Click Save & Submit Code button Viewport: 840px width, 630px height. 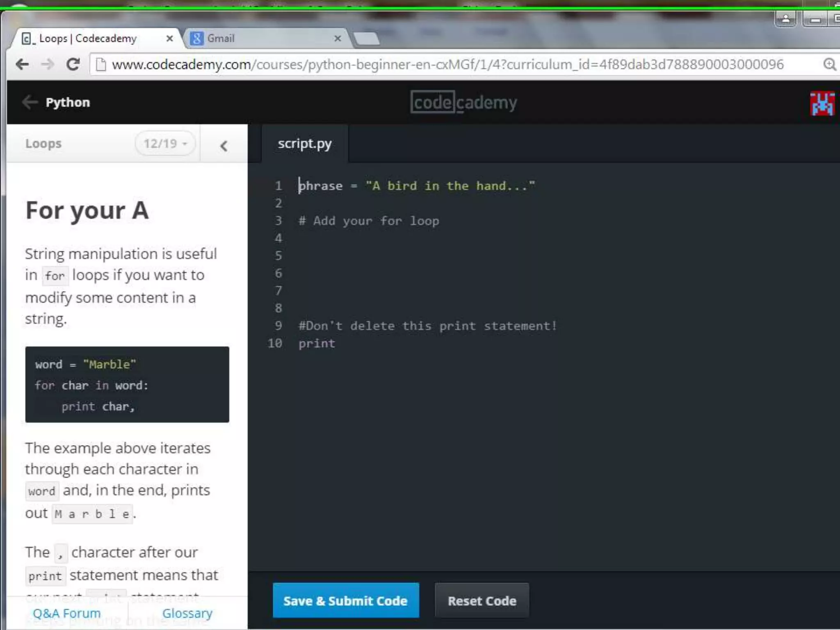[x=346, y=600]
